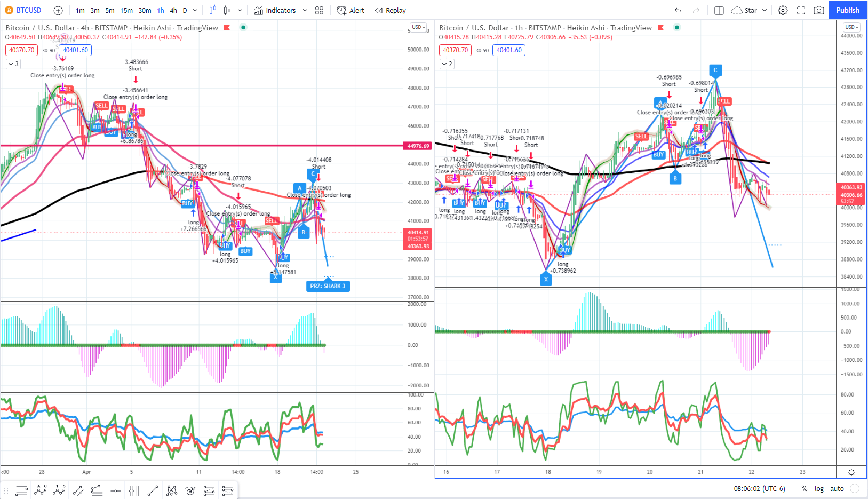Select the spiral drawing tool
Viewport: 868px width, 499px height.
coord(190,490)
